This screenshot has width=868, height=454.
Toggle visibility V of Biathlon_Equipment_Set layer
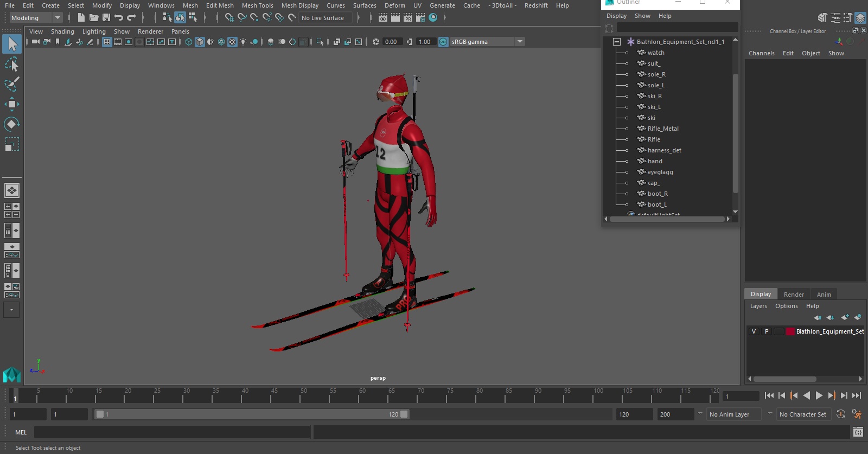[754, 331]
